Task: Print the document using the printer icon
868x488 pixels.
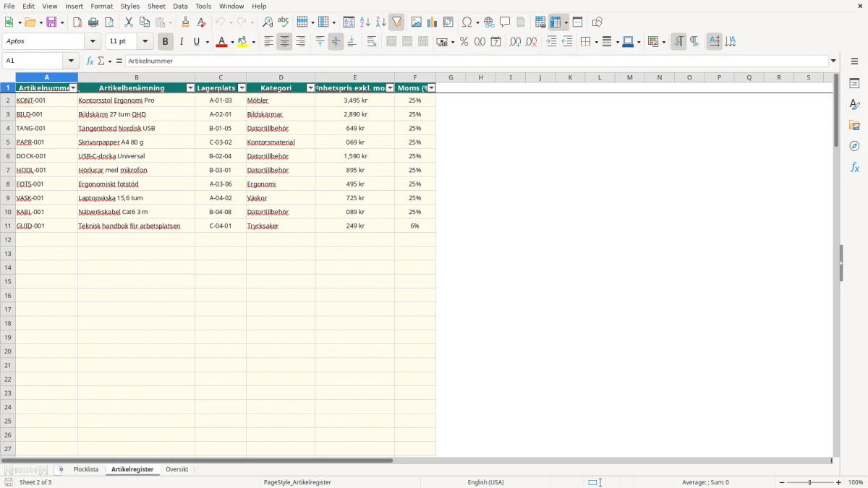Action: click(x=93, y=22)
